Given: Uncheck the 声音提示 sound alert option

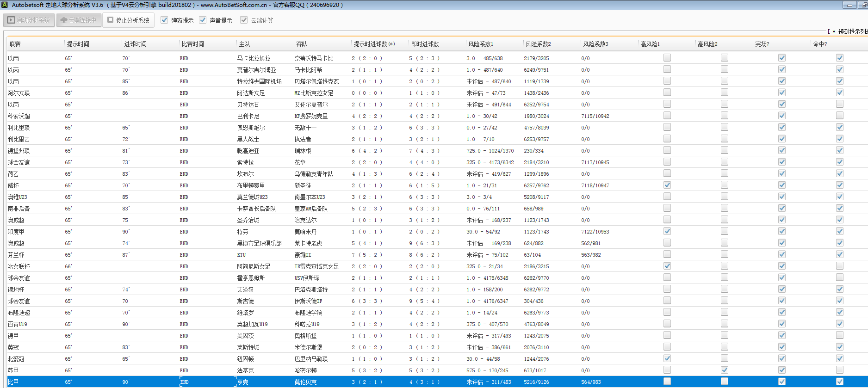Looking at the screenshot, I should [x=203, y=20].
